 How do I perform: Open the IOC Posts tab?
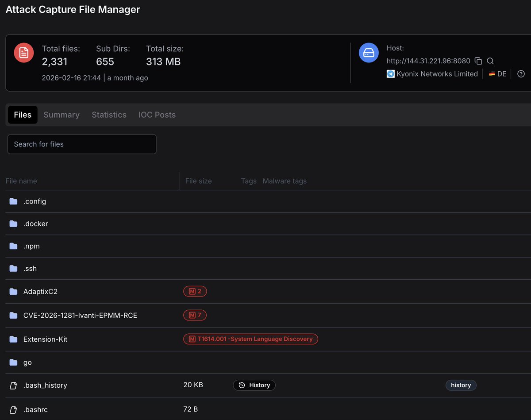point(157,115)
